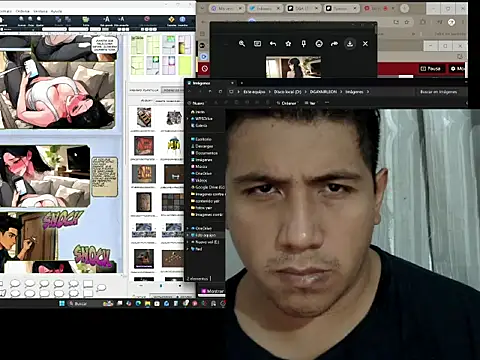Image resolution: width=480 pixels, height=360 pixels.
Task: Expand the Nuevo vol (E:) tree node
Action: click(x=188, y=242)
